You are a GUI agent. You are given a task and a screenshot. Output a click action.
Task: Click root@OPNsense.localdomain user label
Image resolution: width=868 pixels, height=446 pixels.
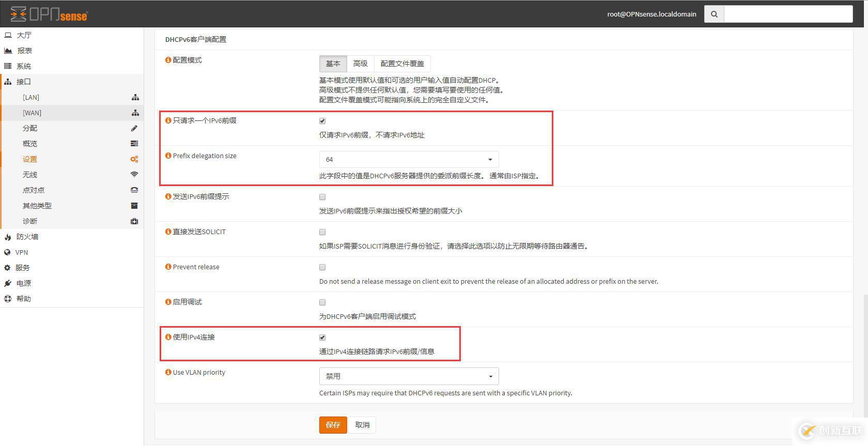pyautogui.click(x=652, y=14)
